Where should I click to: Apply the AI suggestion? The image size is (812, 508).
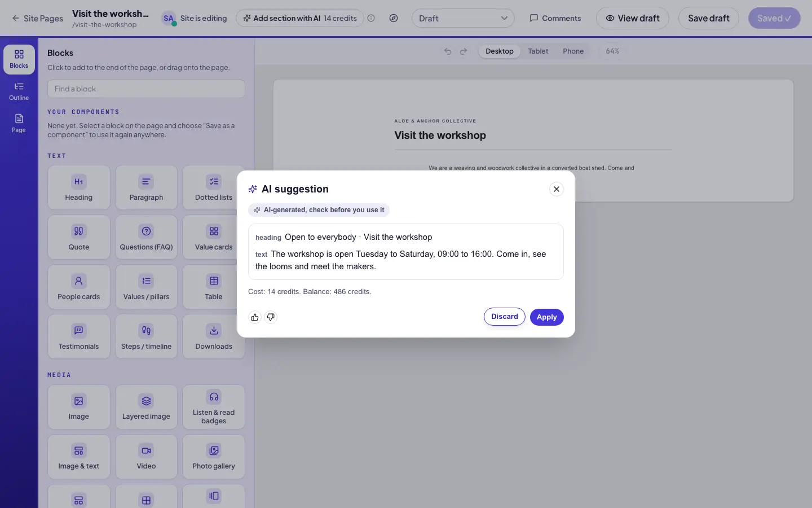546,317
